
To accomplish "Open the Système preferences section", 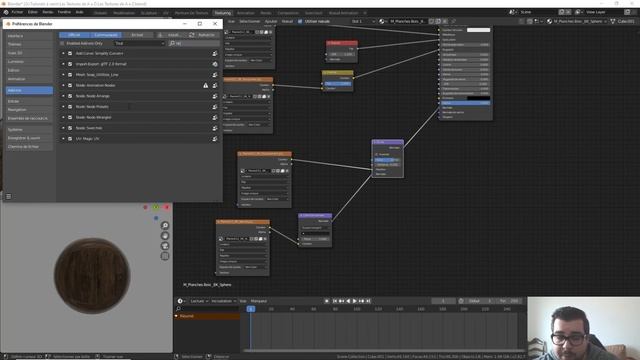I will coord(29,129).
